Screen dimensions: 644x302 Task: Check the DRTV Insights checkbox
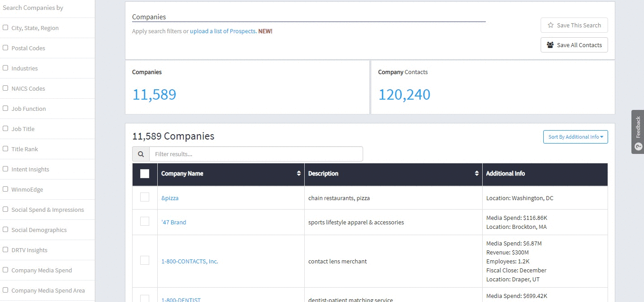pyautogui.click(x=5, y=249)
